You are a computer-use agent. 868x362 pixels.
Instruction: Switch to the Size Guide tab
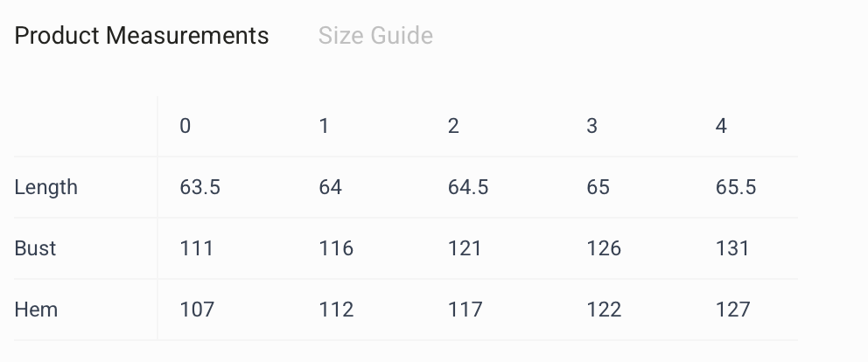[375, 36]
